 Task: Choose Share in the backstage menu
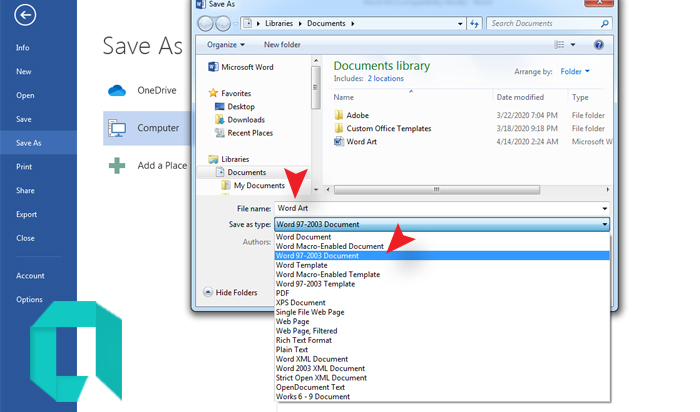coord(25,191)
